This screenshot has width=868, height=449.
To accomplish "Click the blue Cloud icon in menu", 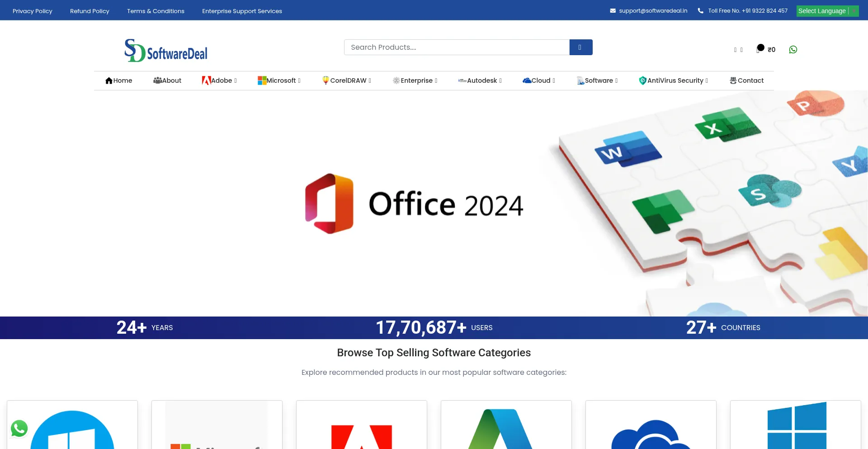I will coord(527,80).
